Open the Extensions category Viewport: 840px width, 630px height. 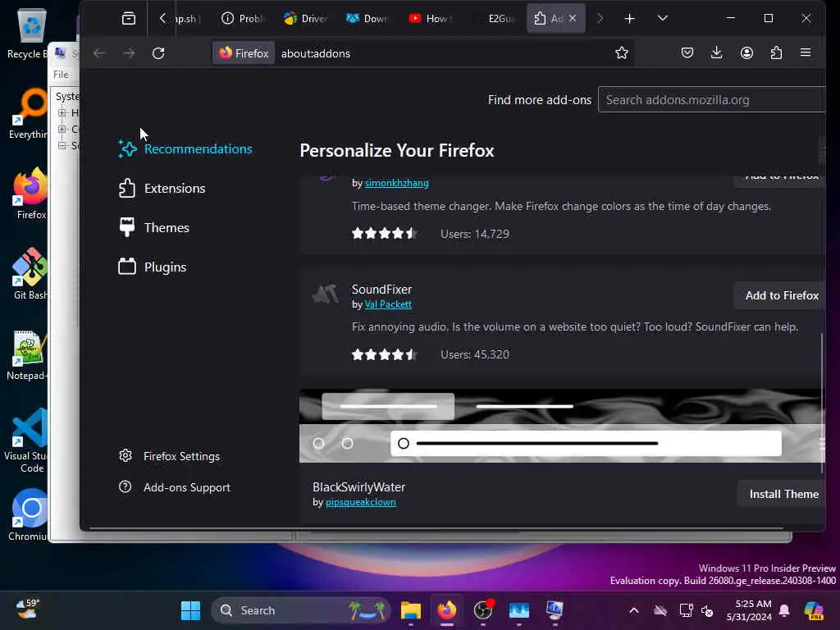tap(162, 189)
